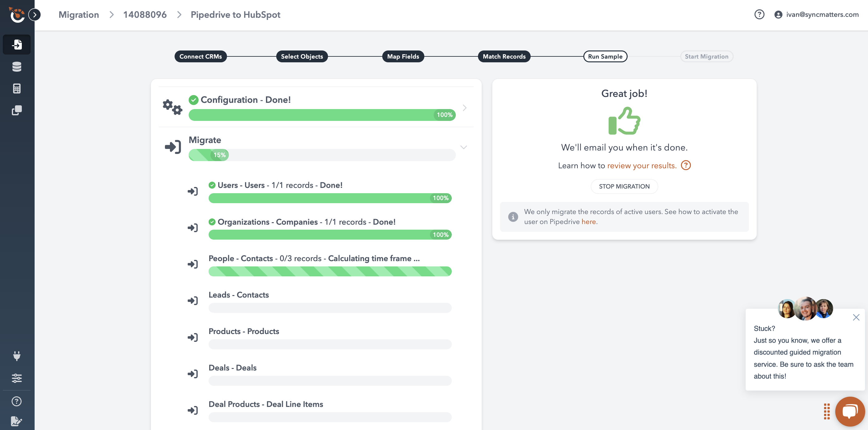Expand the Migrate section chevron
Viewport: 868px width, 430px height.
click(463, 147)
